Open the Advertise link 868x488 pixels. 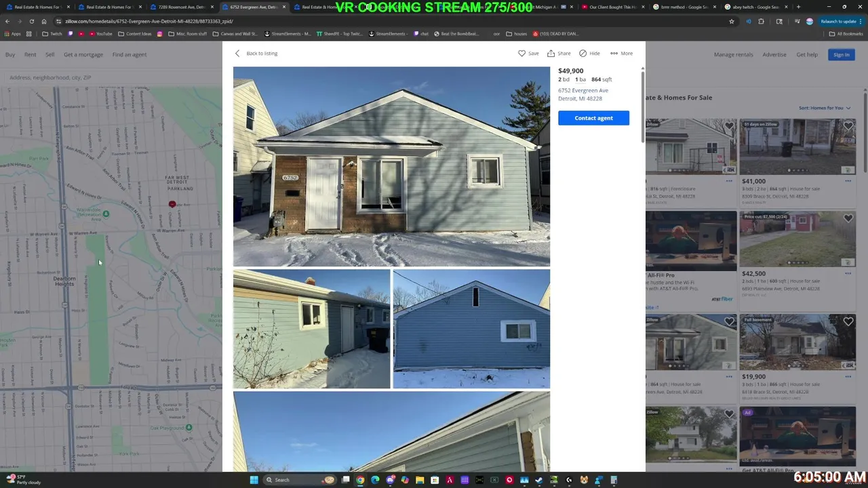pyautogui.click(x=774, y=54)
